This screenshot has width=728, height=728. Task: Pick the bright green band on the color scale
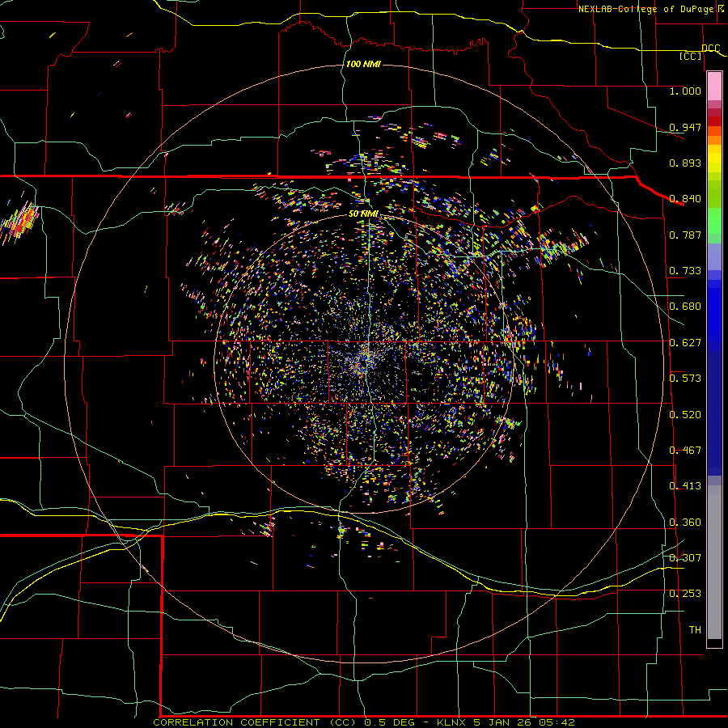pyautogui.click(x=714, y=222)
